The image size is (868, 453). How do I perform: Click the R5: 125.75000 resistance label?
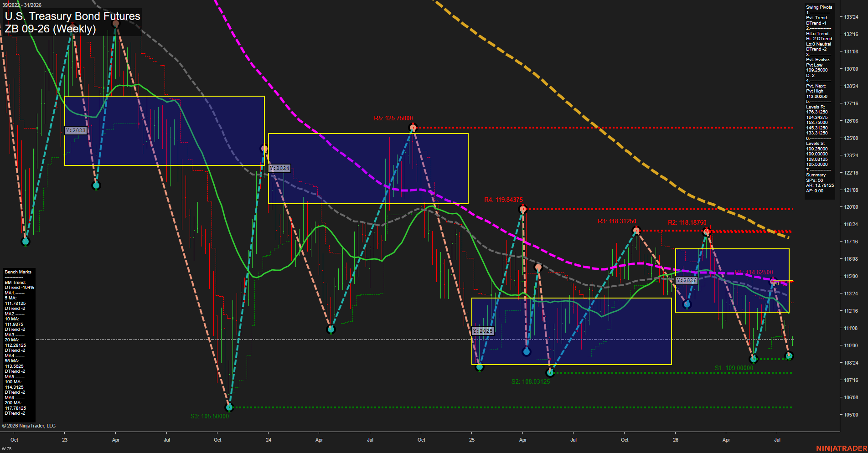[393, 118]
